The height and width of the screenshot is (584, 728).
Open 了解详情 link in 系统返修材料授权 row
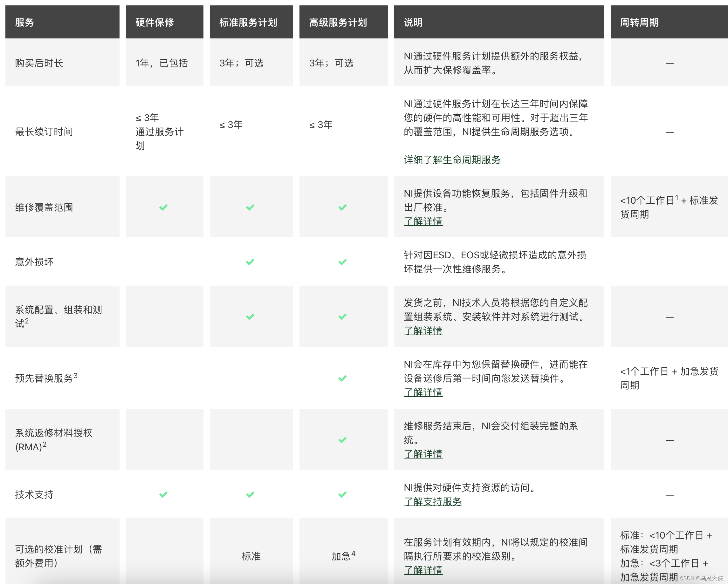click(423, 454)
